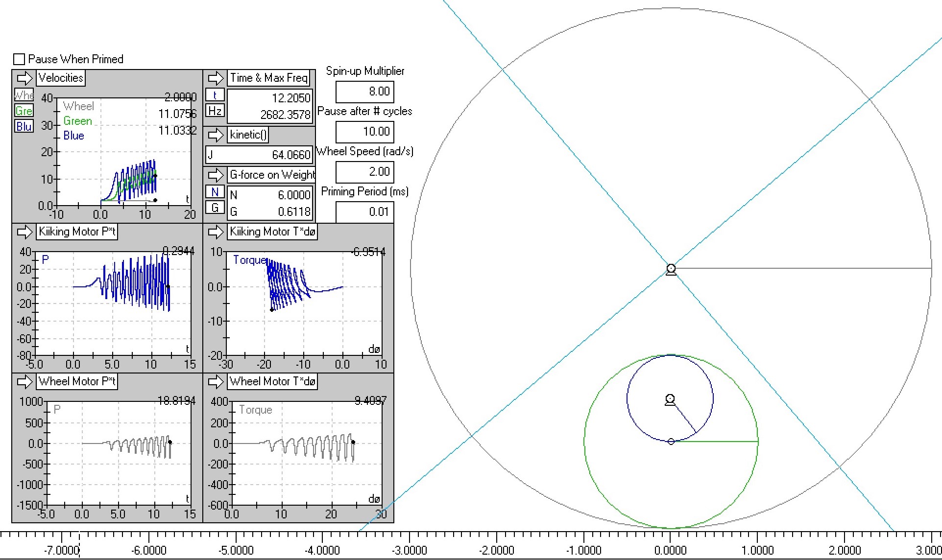Click the arrow icon beside G-force on Weight
This screenshot has width=942, height=560.
(216, 175)
